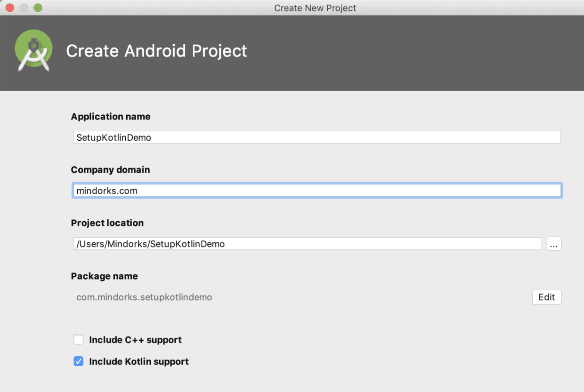584x392 pixels.
Task: Enable the Include C++ support checkbox
Action: pos(78,339)
